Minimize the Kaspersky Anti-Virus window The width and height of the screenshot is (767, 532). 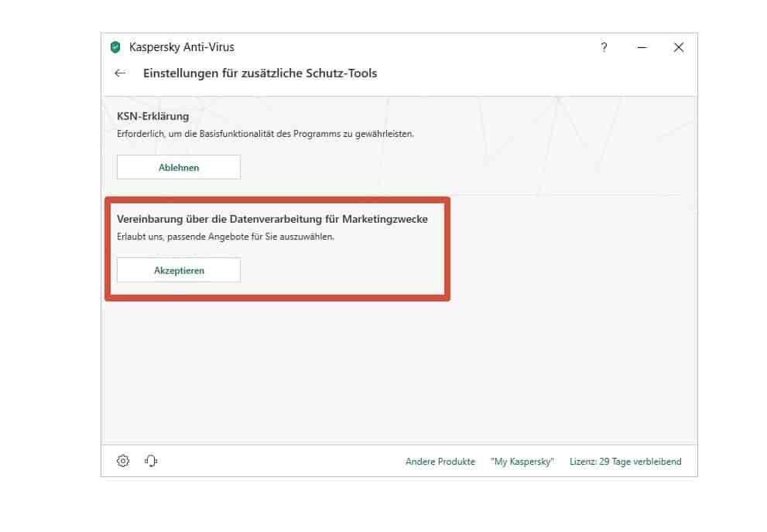(642, 47)
